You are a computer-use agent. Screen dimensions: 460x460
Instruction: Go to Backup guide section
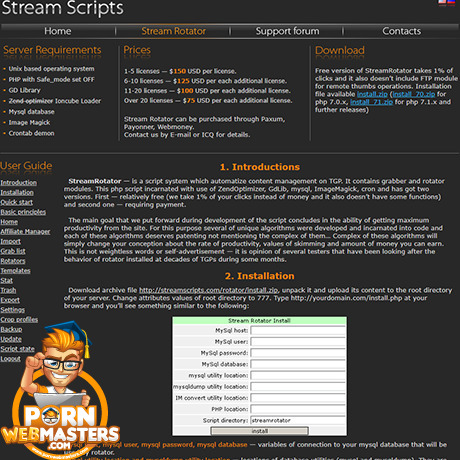(11, 329)
